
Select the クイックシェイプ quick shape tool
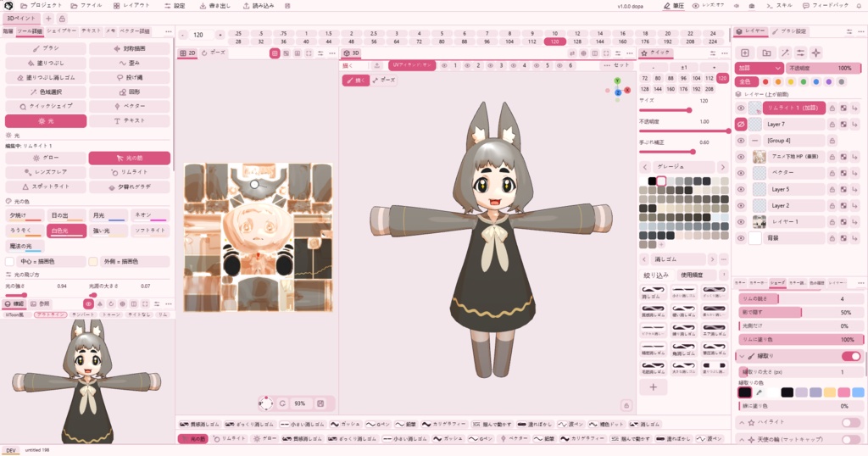[46, 106]
